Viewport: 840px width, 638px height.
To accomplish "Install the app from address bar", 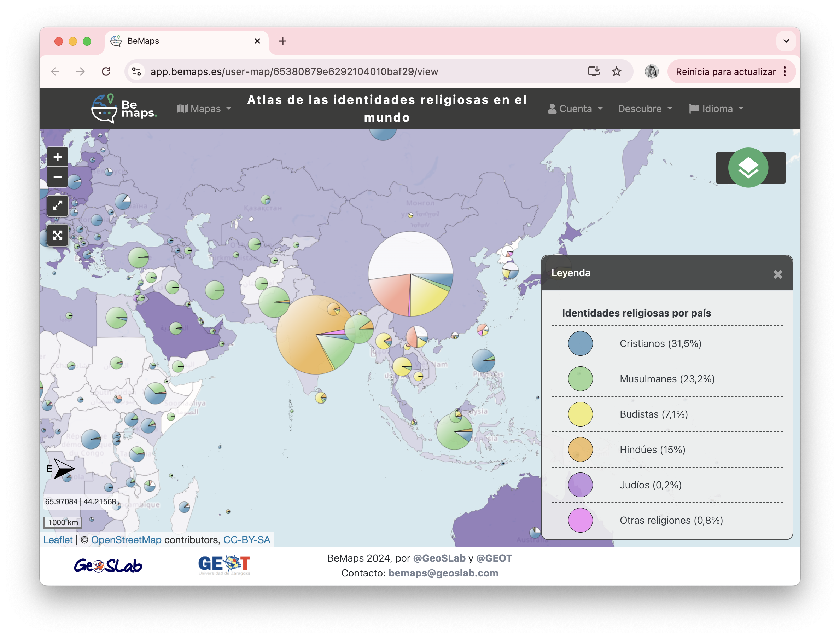I will (x=594, y=71).
